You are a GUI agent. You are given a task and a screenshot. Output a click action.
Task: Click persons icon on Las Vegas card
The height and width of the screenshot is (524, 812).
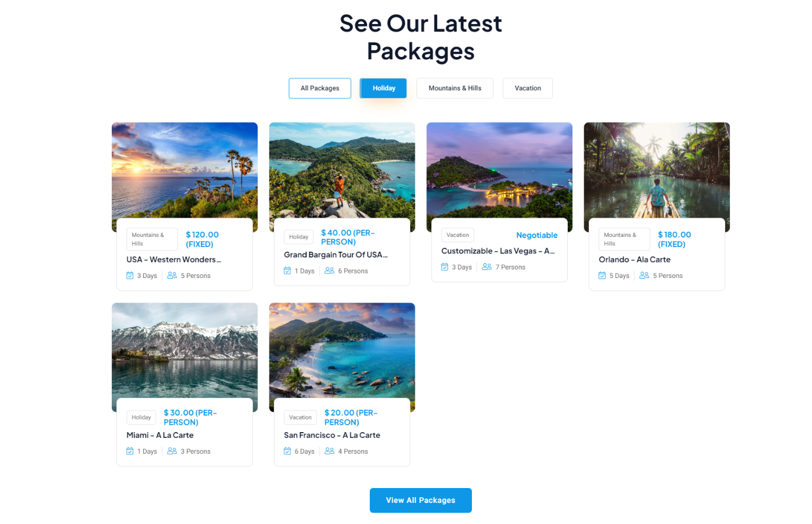(x=487, y=267)
